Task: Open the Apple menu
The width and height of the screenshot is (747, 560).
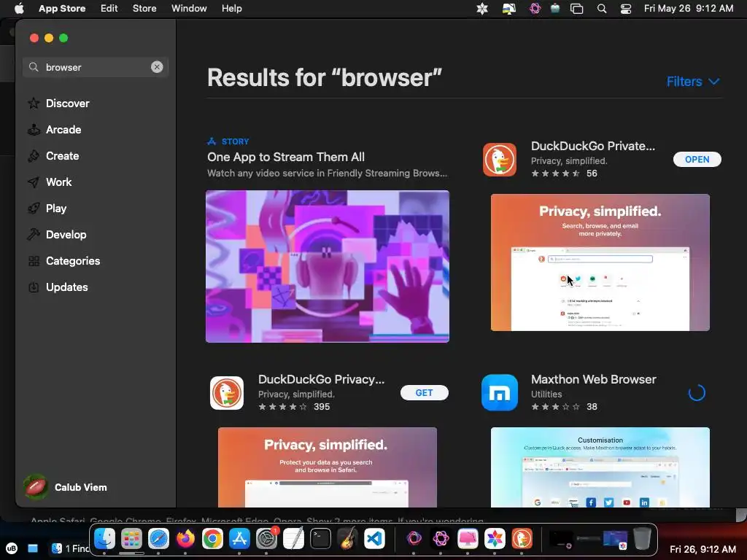Action: point(19,9)
